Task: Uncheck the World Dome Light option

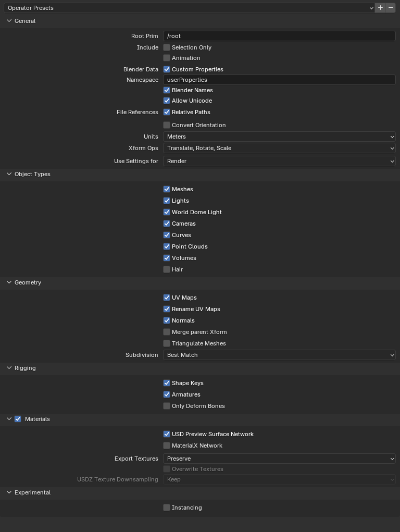Action: point(167,212)
